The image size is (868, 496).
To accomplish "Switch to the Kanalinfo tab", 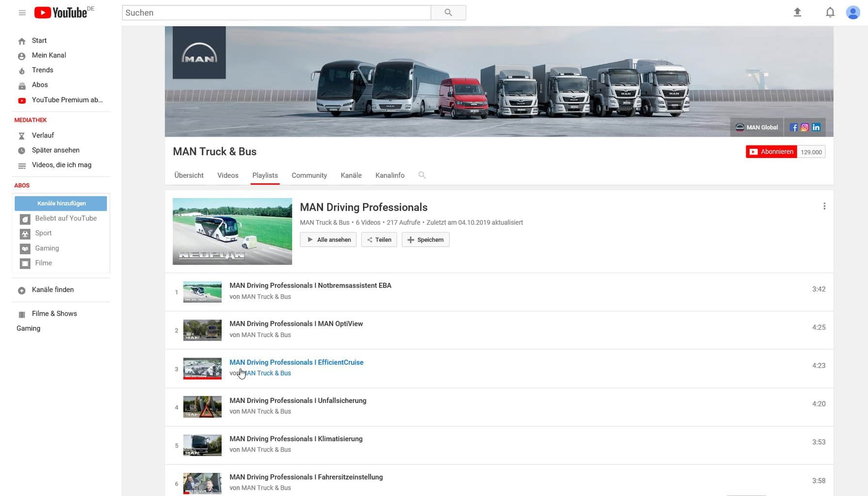I will click(x=390, y=175).
